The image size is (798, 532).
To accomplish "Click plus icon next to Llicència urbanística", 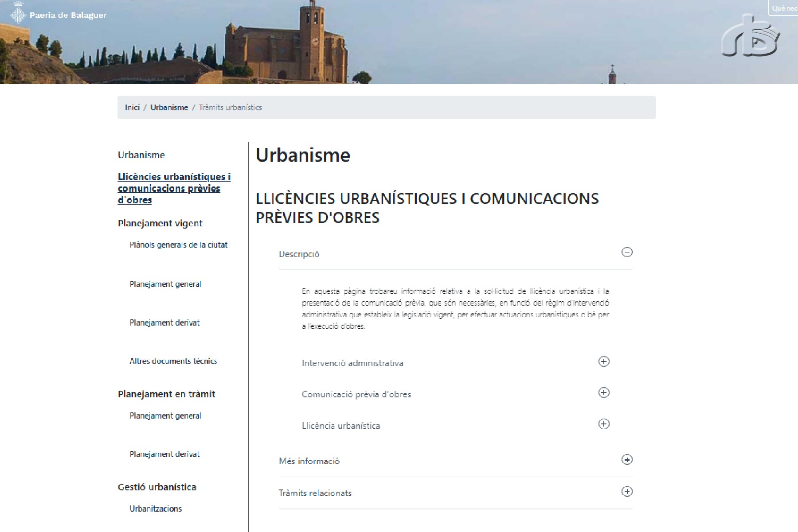I will tap(603, 424).
